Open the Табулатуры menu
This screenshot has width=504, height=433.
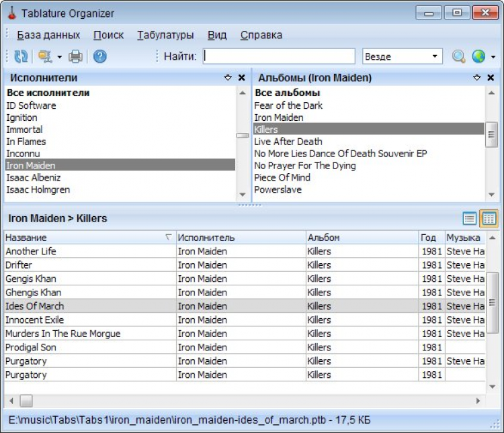pos(165,35)
